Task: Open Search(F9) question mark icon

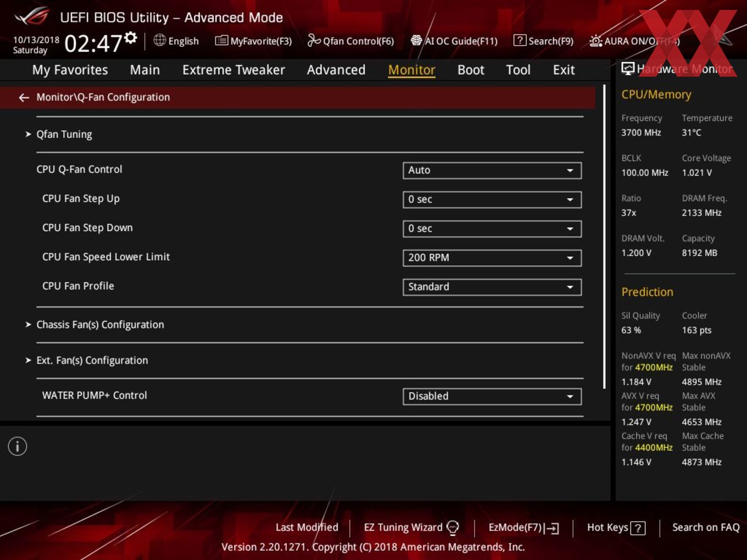Action: (x=520, y=41)
